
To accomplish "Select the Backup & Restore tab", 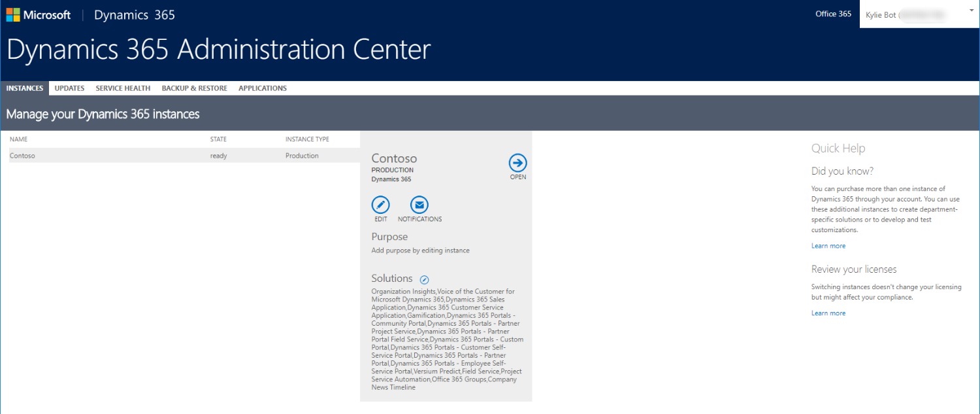I will [x=195, y=88].
